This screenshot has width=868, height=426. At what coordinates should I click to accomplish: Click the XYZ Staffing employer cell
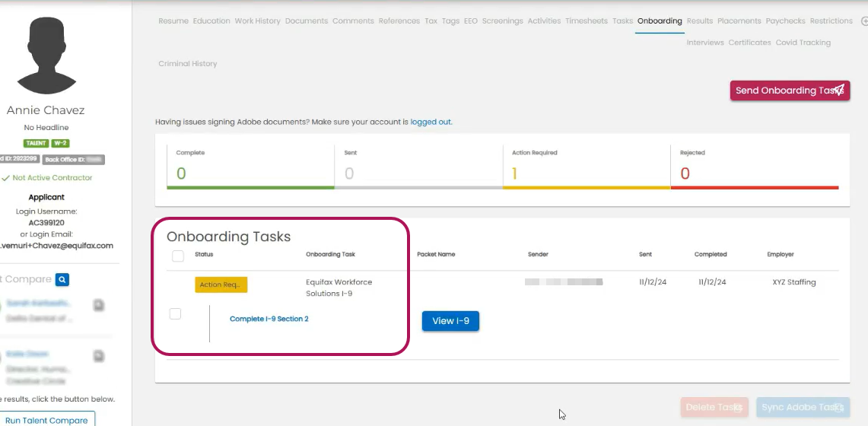click(x=793, y=282)
